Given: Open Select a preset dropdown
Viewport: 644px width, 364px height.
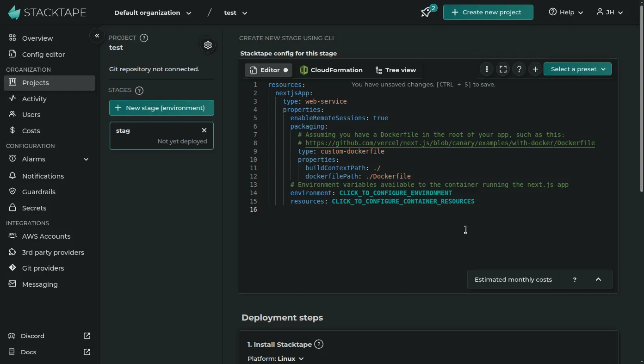Looking at the screenshot, I should 577,69.
